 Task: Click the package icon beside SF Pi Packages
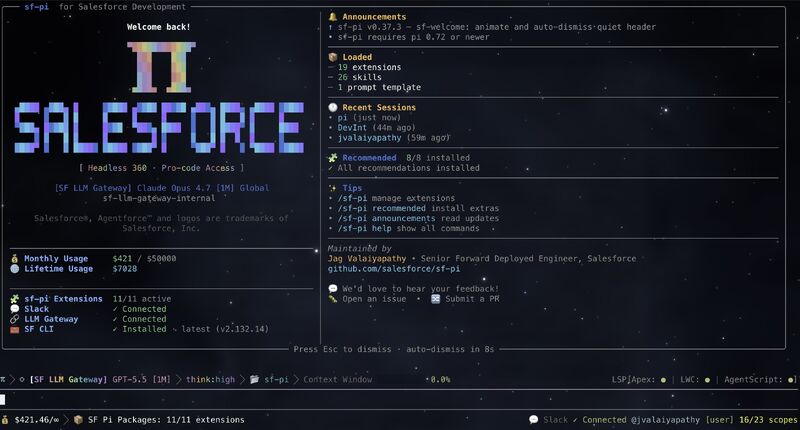click(78, 420)
